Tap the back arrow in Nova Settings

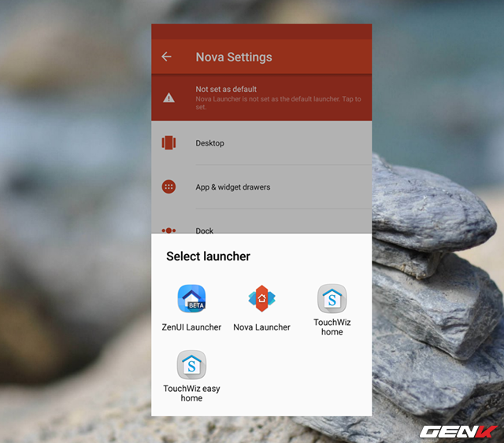(166, 57)
